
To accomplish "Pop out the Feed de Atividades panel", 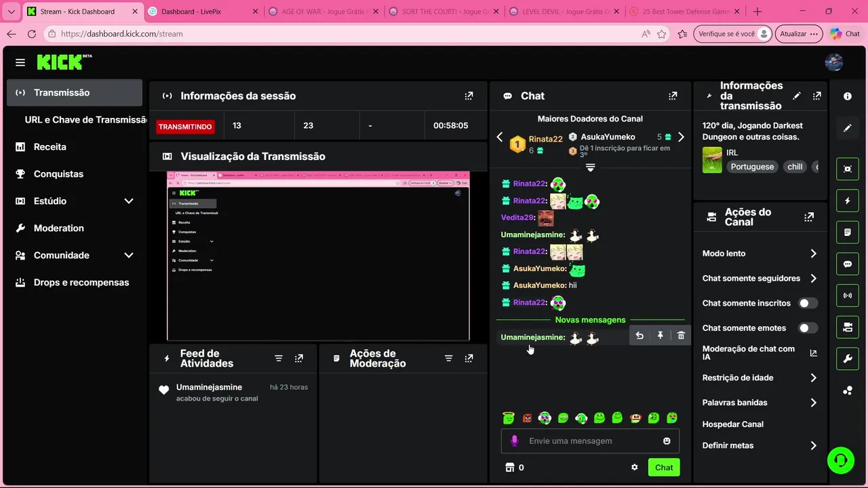I will click(x=299, y=359).
